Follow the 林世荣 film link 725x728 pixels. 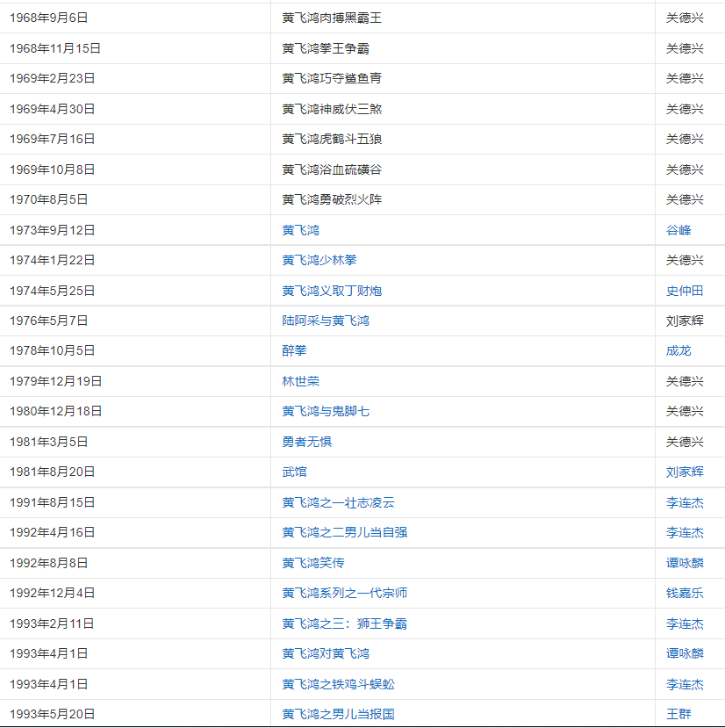(300, 382)
